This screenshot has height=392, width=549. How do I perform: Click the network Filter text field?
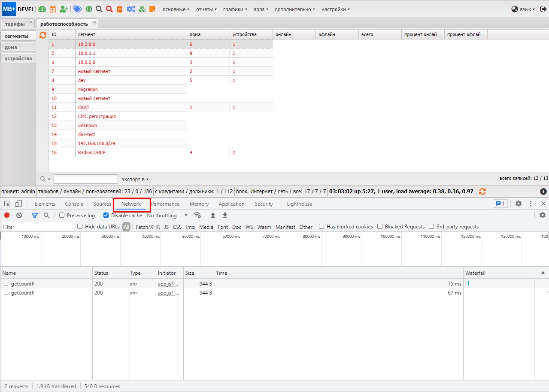(x=36, y=227)
